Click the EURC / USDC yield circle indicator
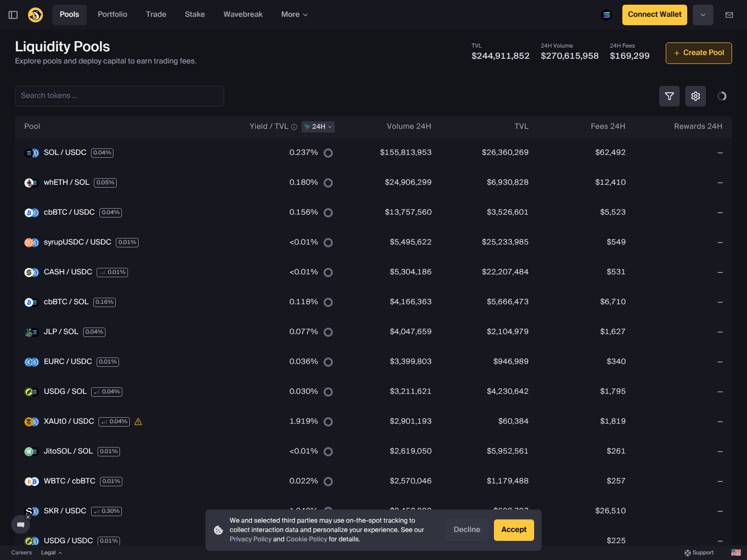The width and height of the screenshot is (747, 560). 328,362
